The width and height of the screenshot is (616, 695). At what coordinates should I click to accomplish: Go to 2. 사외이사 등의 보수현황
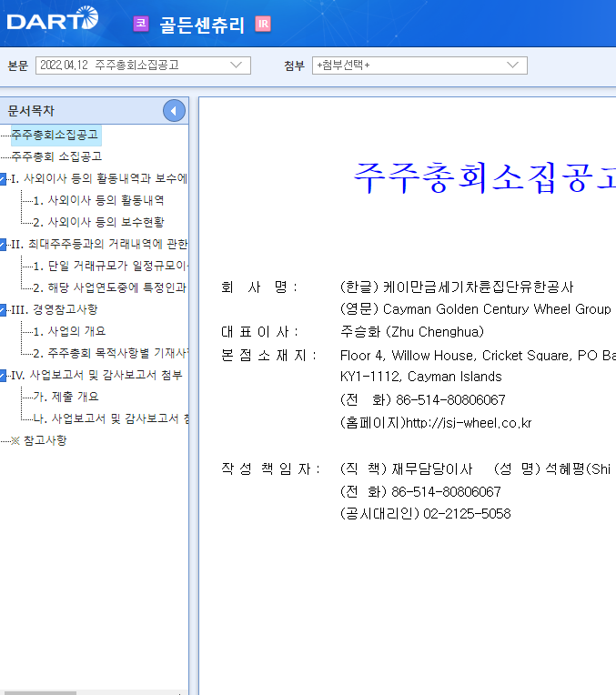98,222
